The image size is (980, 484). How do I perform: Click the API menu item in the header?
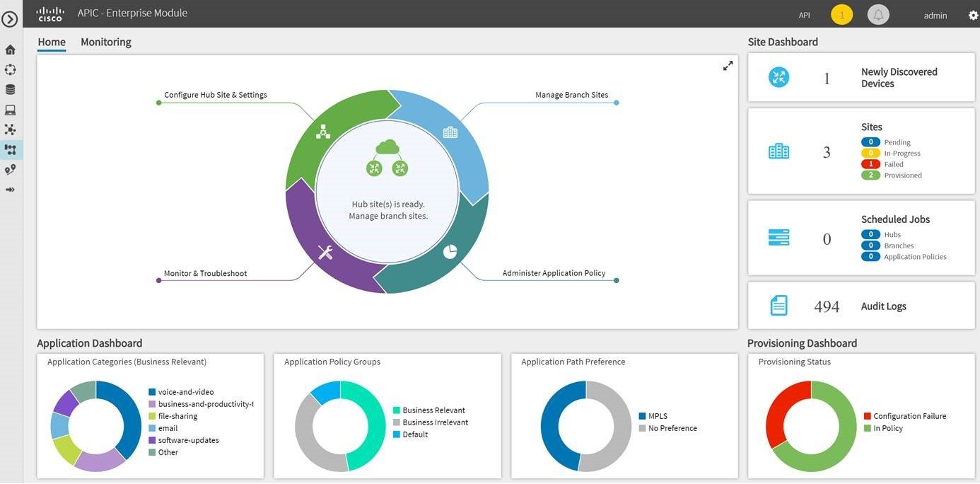click(804, 14)
